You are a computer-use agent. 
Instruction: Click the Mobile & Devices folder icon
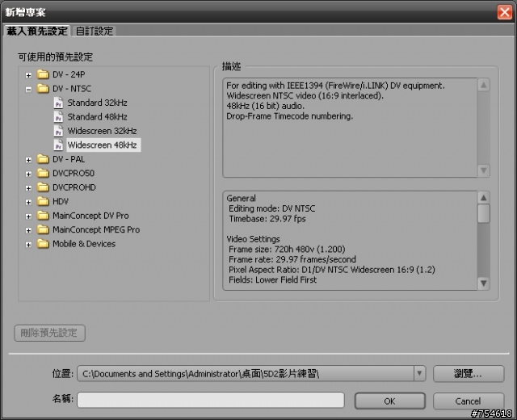pos(43,244)
